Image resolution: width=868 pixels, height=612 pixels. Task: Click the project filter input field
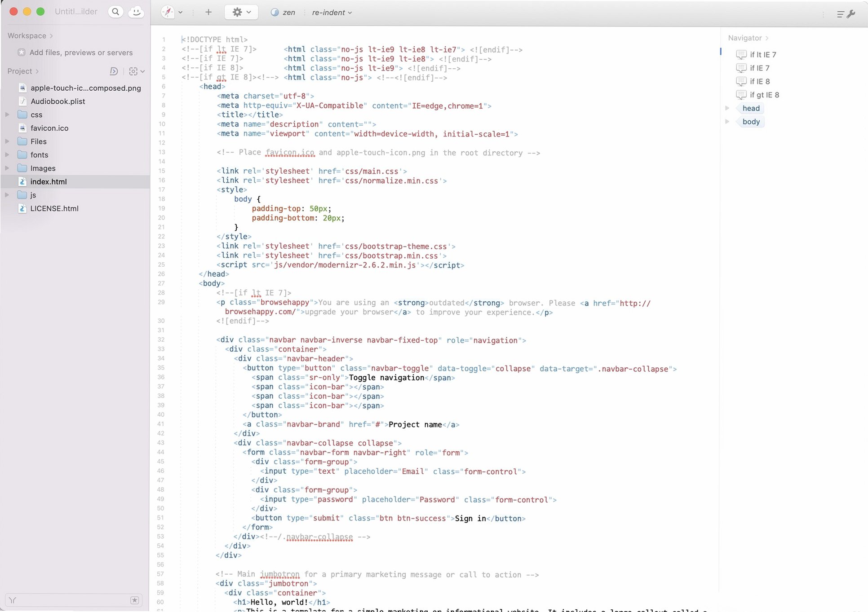(x=74, y=600)
